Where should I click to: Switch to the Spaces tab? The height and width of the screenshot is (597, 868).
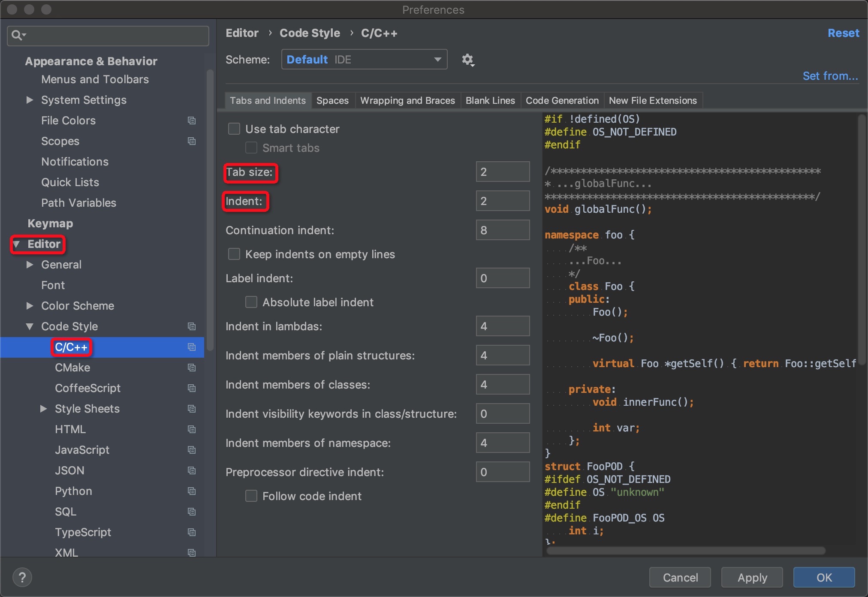point(332,100)
